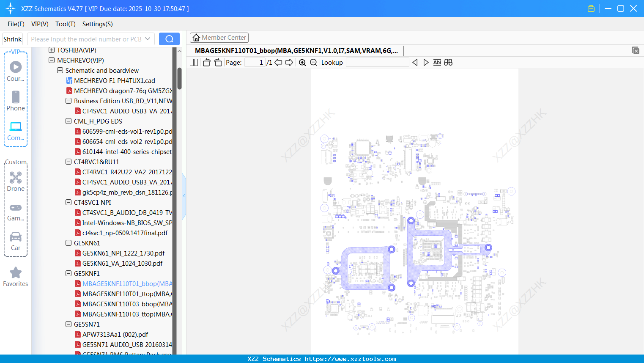Toggle the Abi whole-word match icon
644x363 pixels.
click(x=437, y=63)
